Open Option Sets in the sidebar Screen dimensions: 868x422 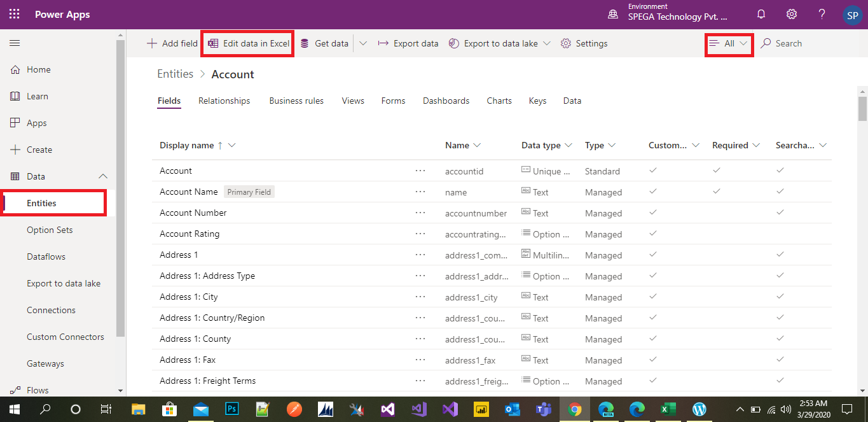coord(50,230)
